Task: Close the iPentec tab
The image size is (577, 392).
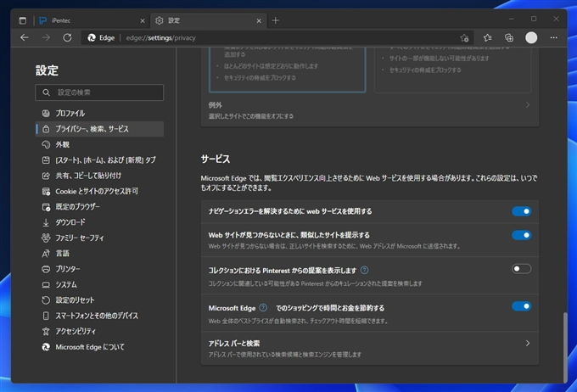Action: click(x=143, y=21)
